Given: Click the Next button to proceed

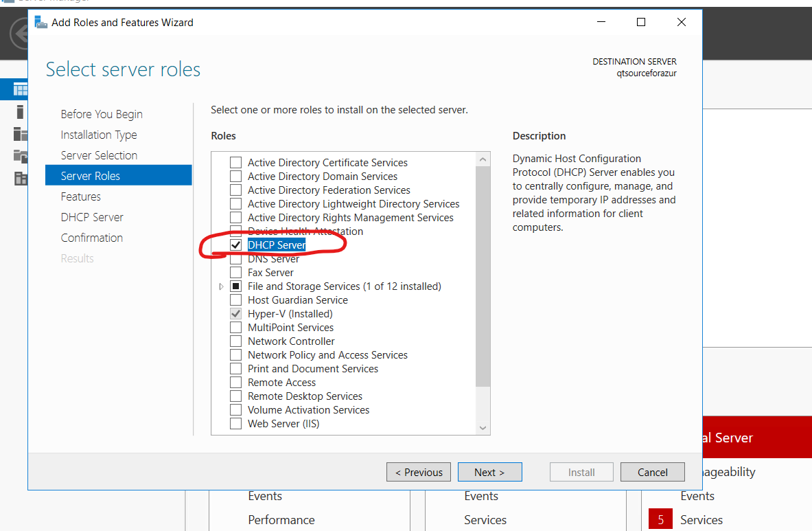Looking at the screenshot, I should point(489,472).
